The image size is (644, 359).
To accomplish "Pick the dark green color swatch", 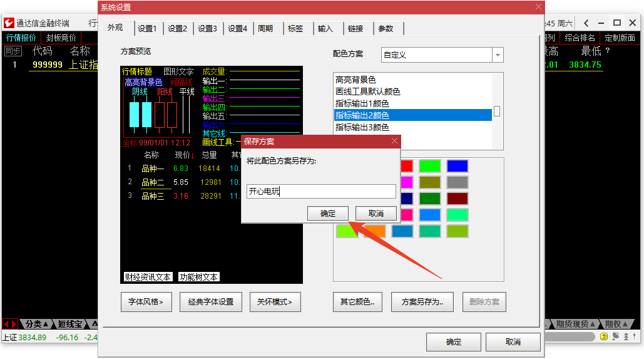I will click(x=430, y=199).
